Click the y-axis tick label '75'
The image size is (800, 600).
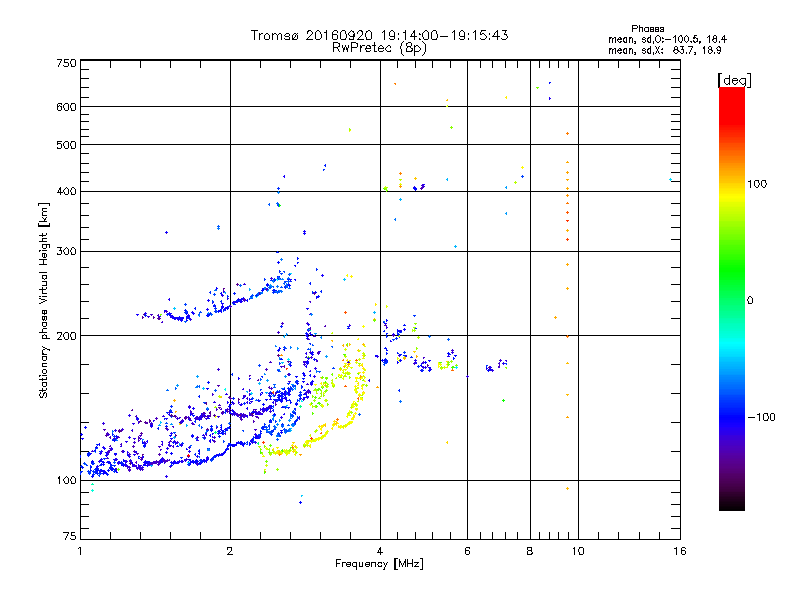pyautogui.click(x=70, y=536)
